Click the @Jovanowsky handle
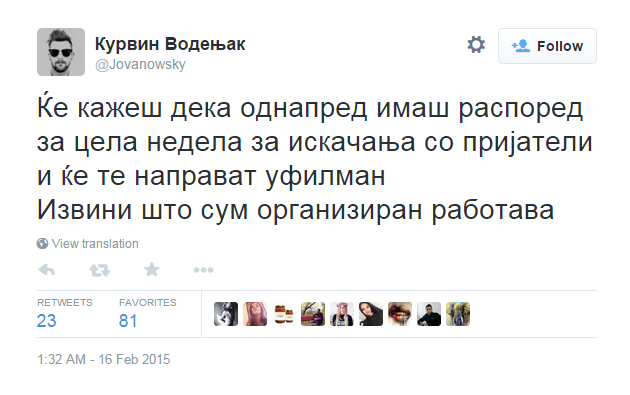630x395 pixels. (140, 64)
